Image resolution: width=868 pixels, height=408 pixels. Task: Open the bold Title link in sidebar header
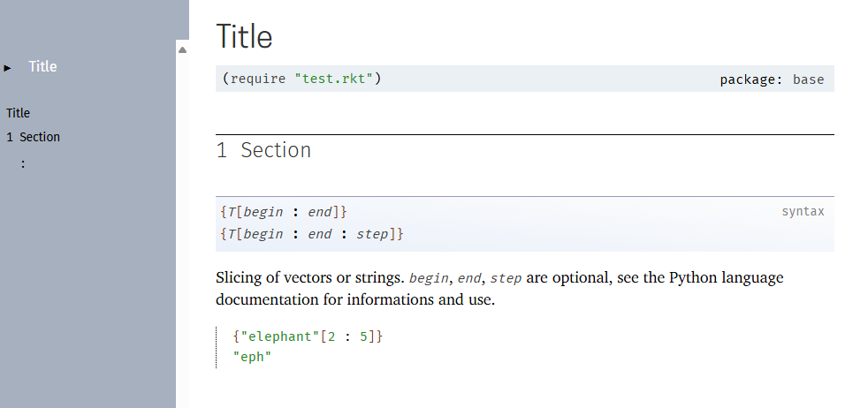click(x=42, y=67)
